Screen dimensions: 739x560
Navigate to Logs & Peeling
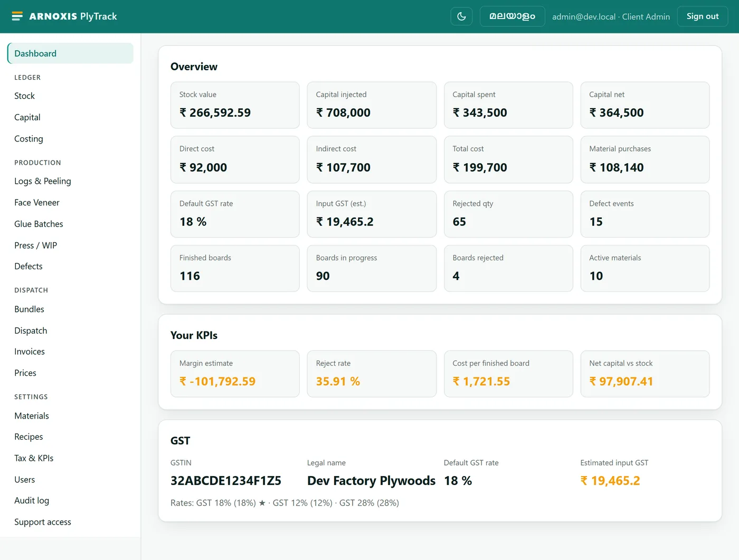70,181
